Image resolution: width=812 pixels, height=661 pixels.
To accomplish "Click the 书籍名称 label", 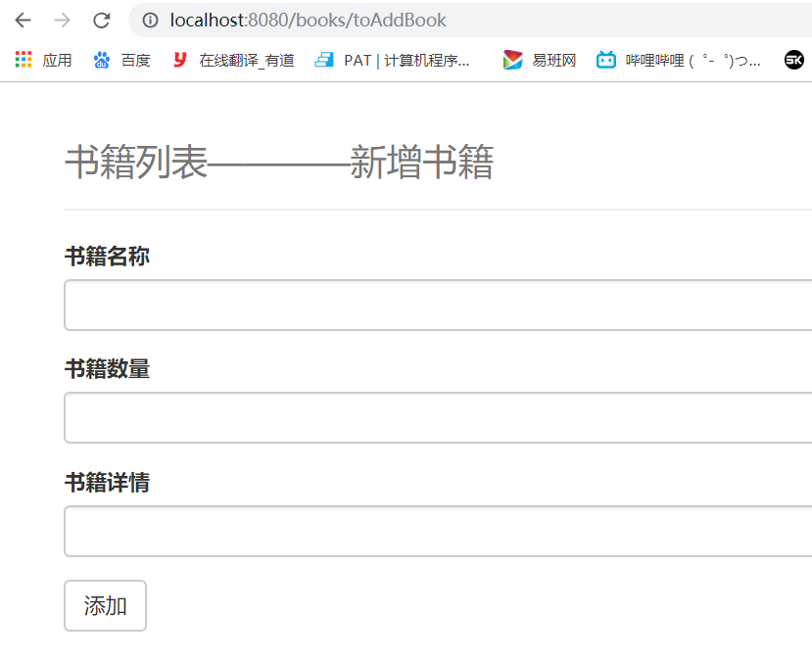I will click(x=107, y=257).
